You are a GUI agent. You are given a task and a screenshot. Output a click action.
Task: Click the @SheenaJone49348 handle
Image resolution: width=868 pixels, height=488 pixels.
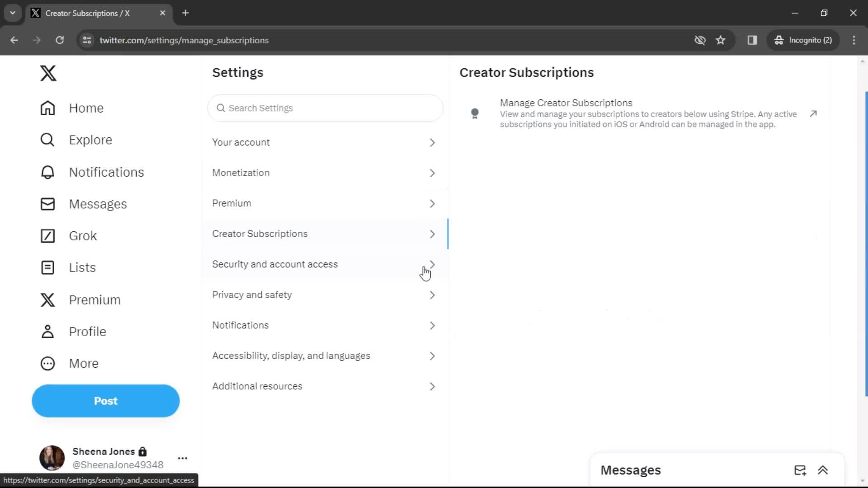point(118,465)
